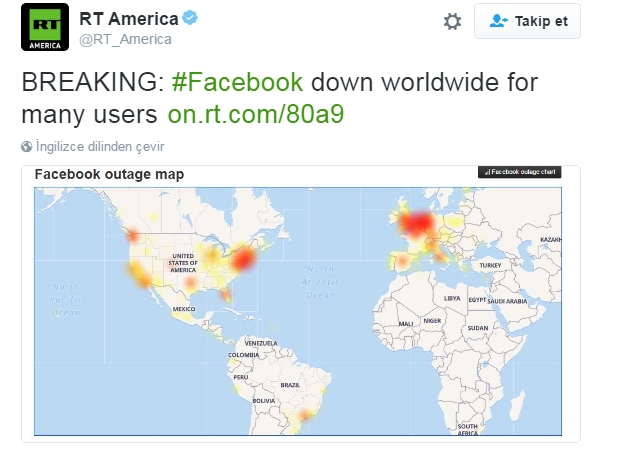Screen dimensions: 619x450
Task: Click the RT America display name
Action: tap(129, 19)
